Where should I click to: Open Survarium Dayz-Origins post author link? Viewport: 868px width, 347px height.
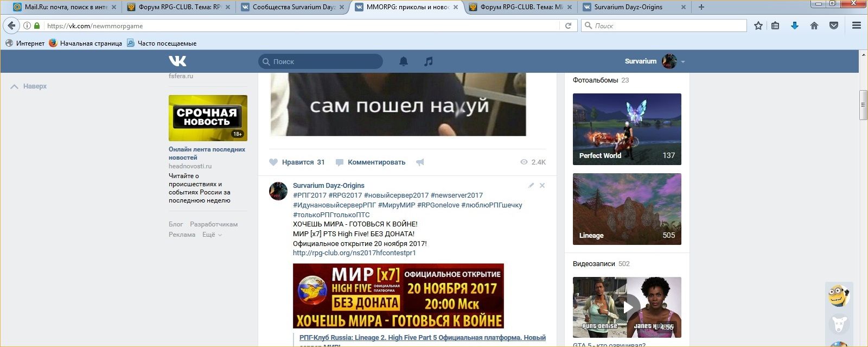pyautogui.click(x=329, y=185)
